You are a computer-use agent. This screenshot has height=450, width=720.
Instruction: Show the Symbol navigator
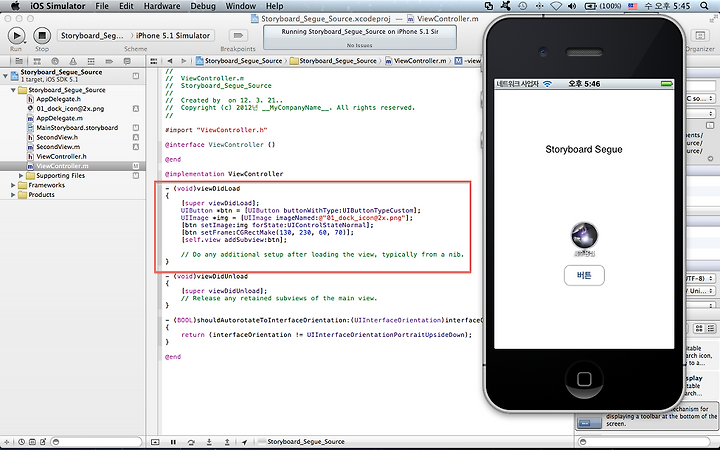[37, 61]
